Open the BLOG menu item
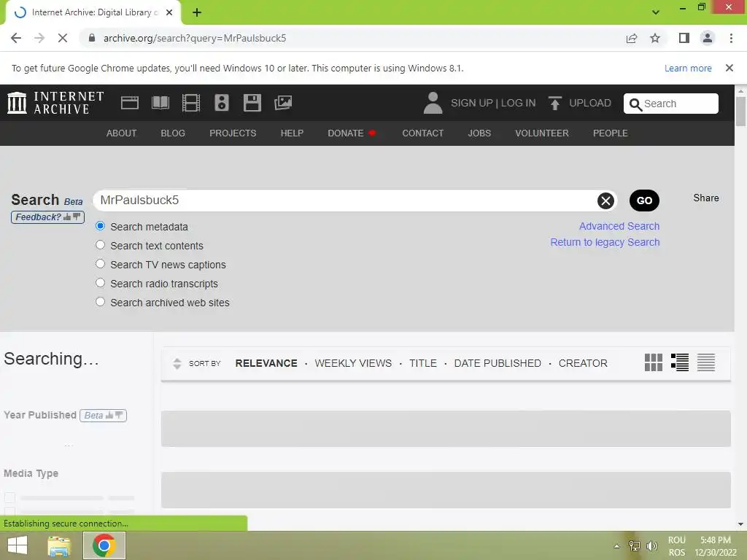 [173, 133]
